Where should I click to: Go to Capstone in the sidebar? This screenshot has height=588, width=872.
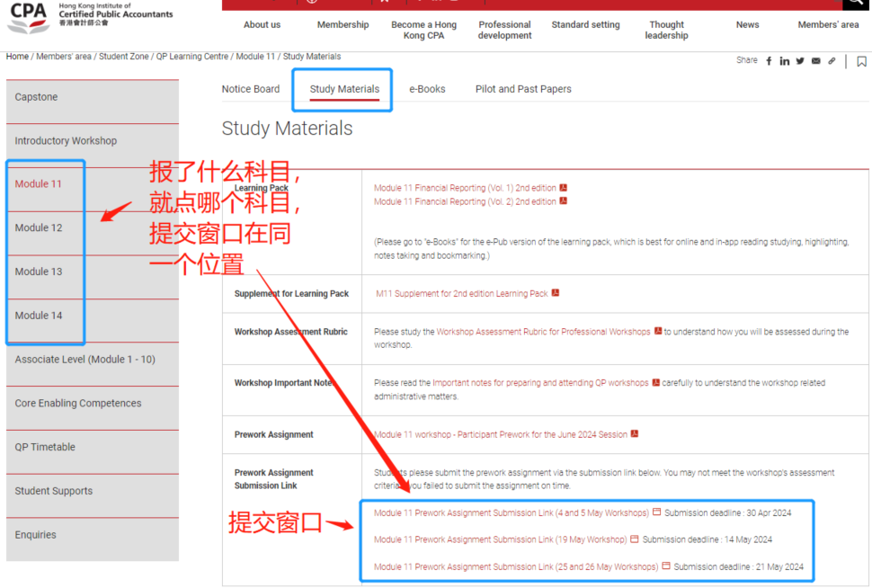click(x=36, y=97)
